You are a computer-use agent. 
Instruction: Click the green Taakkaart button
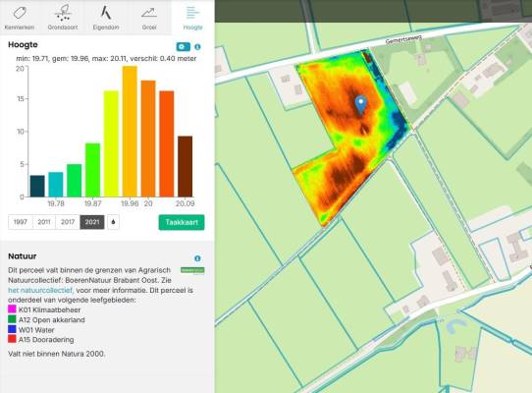pos(182,222)
